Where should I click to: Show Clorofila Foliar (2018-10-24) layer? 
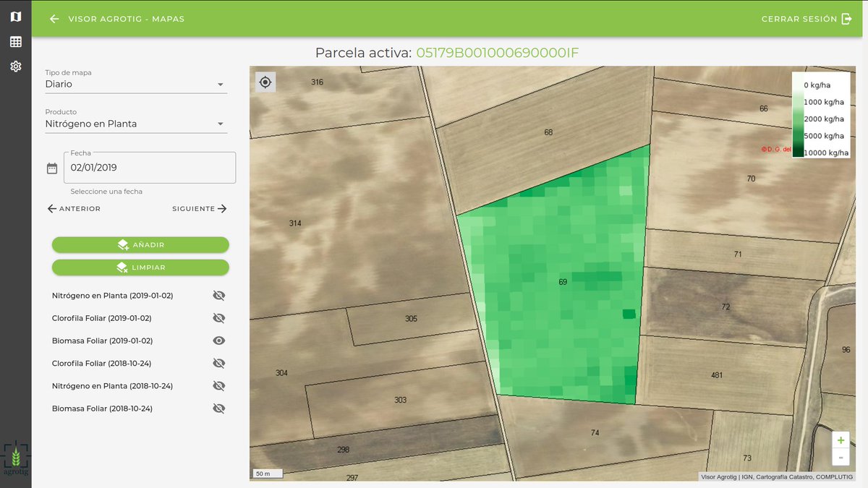[219, 363]
